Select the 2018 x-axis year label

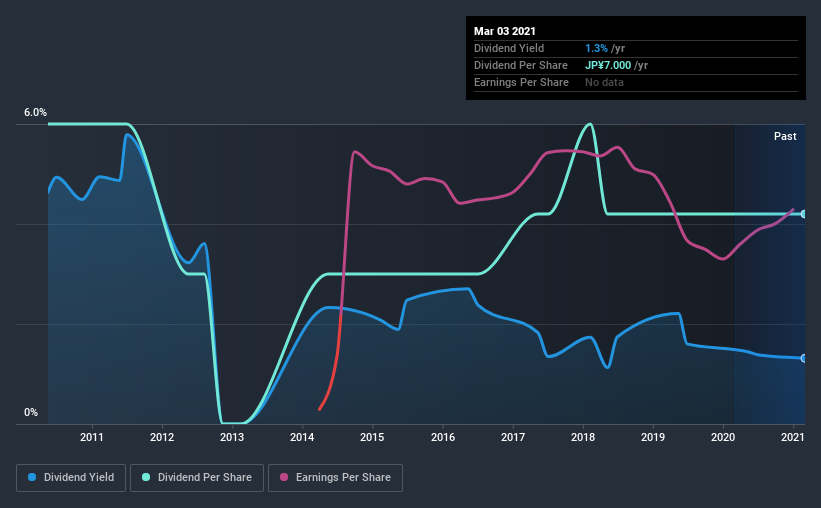click(583, 437)
